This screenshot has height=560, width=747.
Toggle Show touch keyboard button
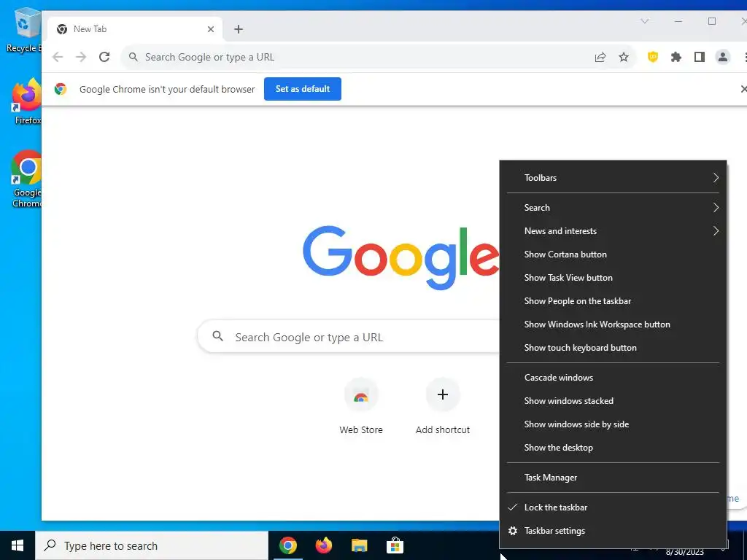[x=613, y=348]
